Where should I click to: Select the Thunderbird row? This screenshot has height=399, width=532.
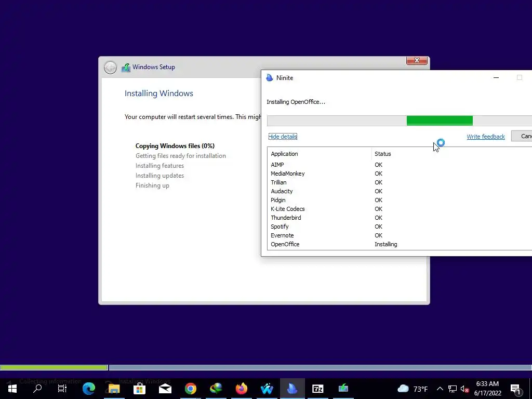[400, 218]
